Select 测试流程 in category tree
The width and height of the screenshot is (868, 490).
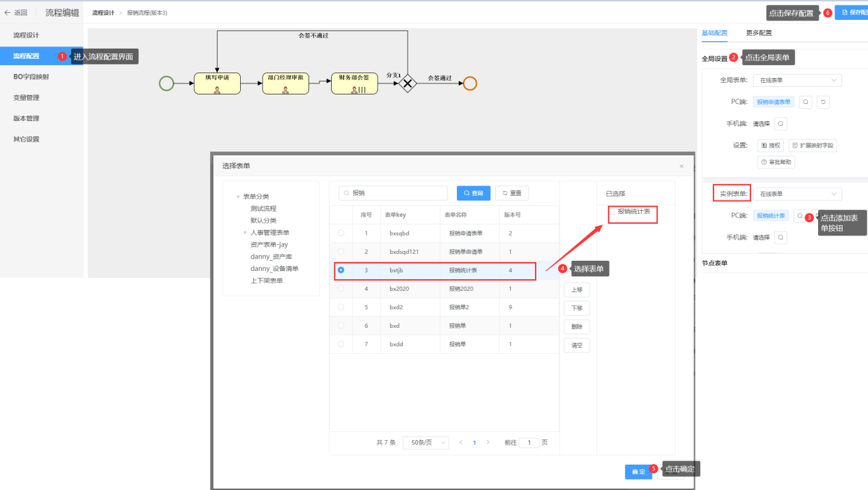pyautogui.click(x=263, y=208)
